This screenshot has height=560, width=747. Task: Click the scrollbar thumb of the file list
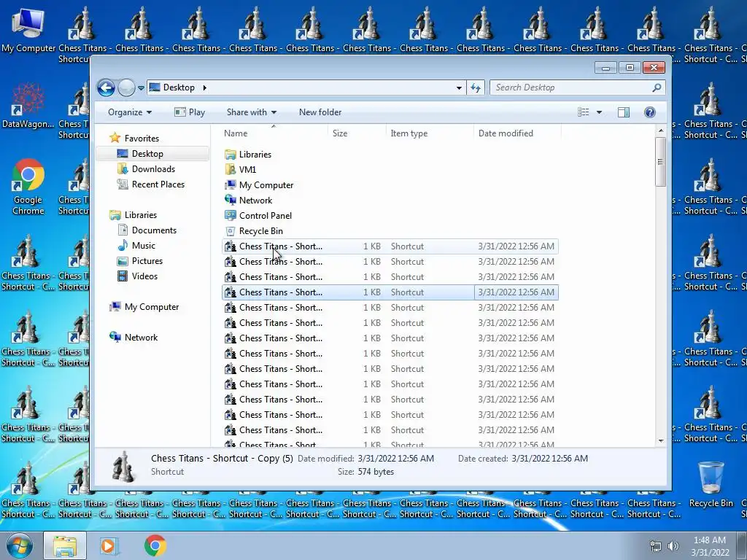(660, 162)
